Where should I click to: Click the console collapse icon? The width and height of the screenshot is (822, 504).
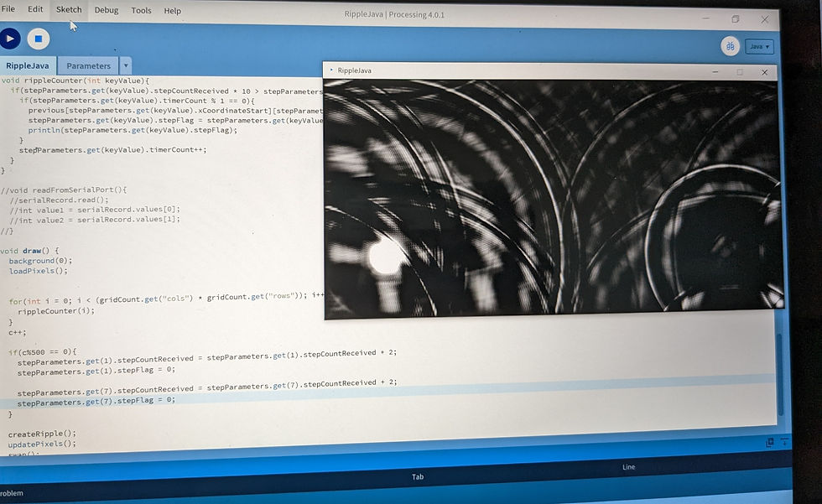click(784, 442)
